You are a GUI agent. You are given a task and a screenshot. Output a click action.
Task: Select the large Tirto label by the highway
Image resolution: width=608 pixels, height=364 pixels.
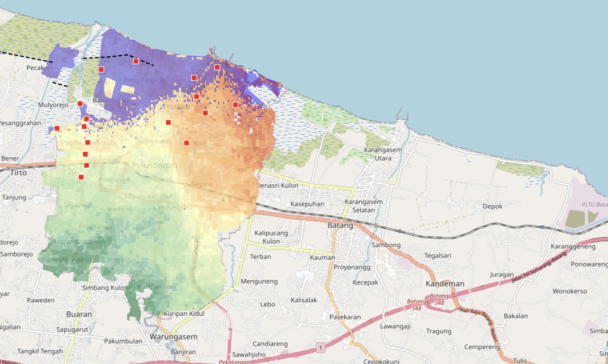click(x=19, y=173)
